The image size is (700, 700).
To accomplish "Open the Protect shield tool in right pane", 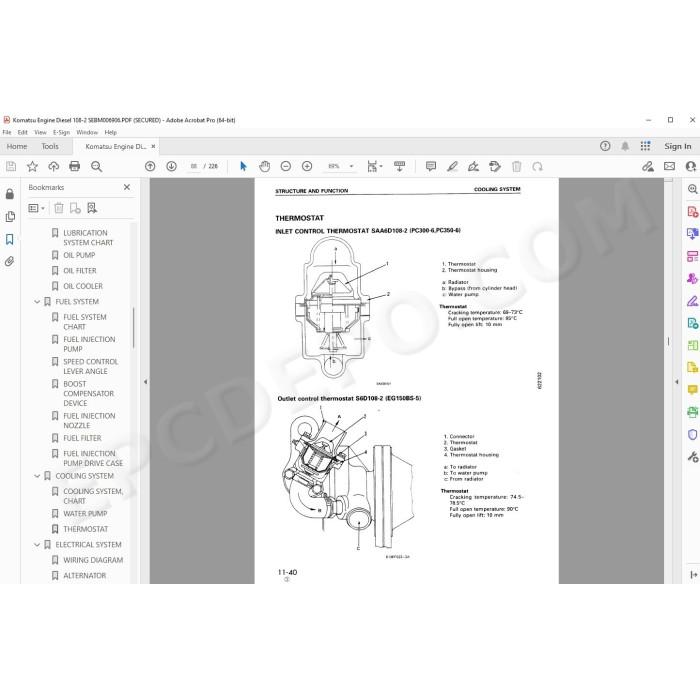I will pos(692,434).
